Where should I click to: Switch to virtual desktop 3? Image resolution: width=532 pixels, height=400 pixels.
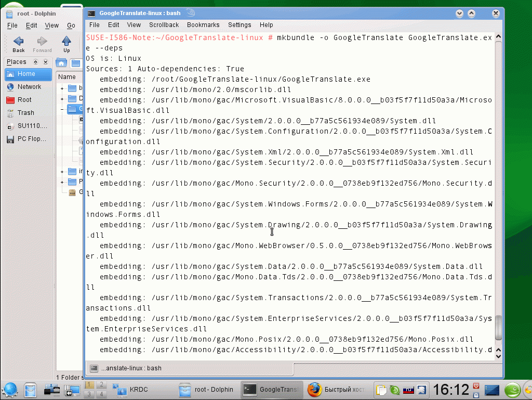89,394
